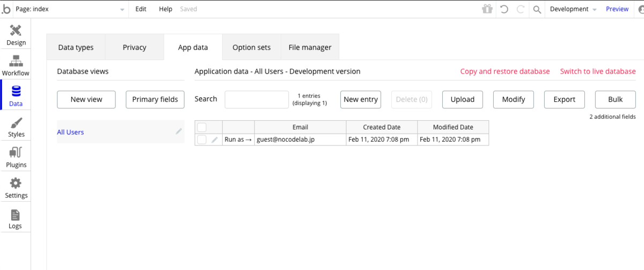
Task: Open the Logs section
Action: 16,218
